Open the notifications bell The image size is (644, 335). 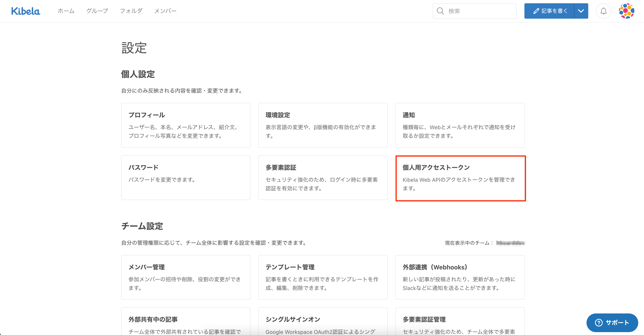(x=603, y=11)
